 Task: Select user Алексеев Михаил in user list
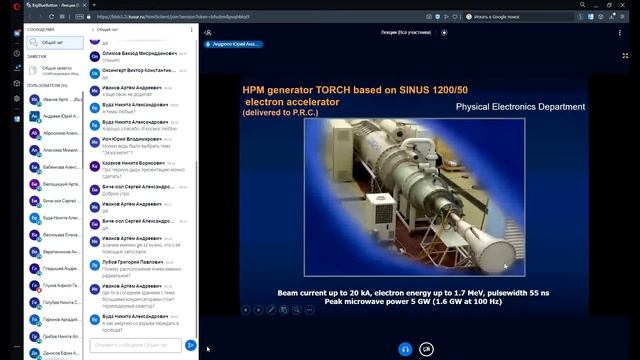(55, 150)
